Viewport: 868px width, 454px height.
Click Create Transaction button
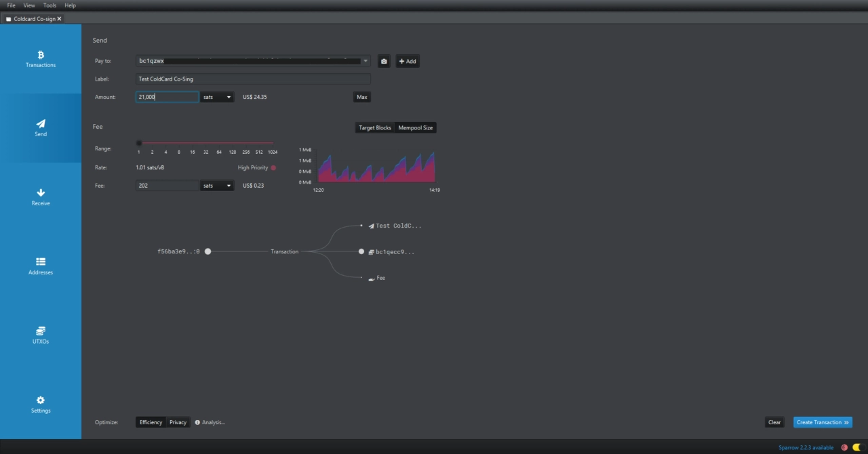[x=823, y=422]
